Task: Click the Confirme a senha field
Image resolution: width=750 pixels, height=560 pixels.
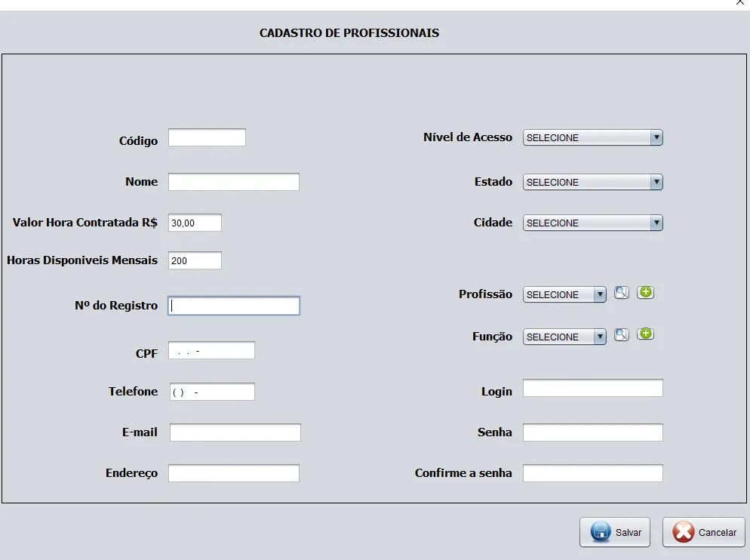Action: [x=592, y=473]
